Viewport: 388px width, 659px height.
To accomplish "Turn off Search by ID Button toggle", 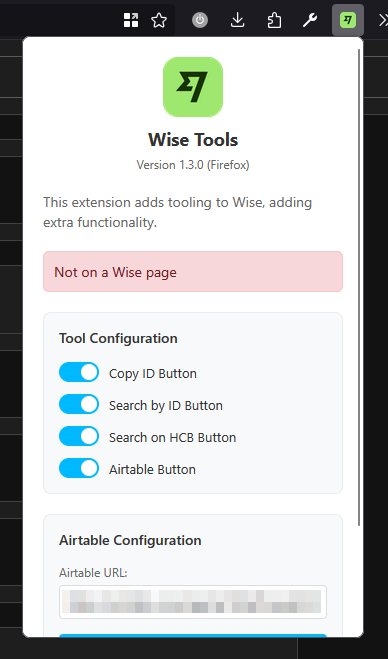I will pyautogui.click(x=79, y=404).
